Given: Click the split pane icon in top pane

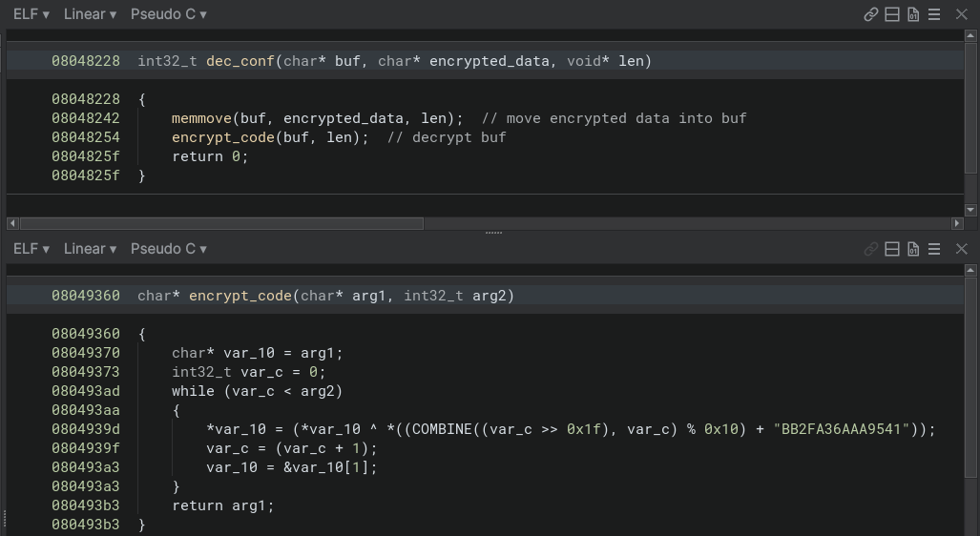Looking at the screenshot, I should (892, 14).
